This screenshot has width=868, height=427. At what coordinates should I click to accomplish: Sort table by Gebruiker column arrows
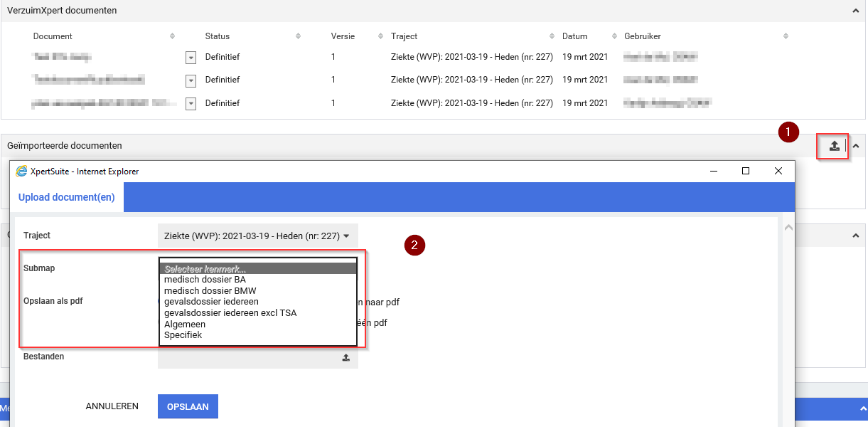coord(786,36)
